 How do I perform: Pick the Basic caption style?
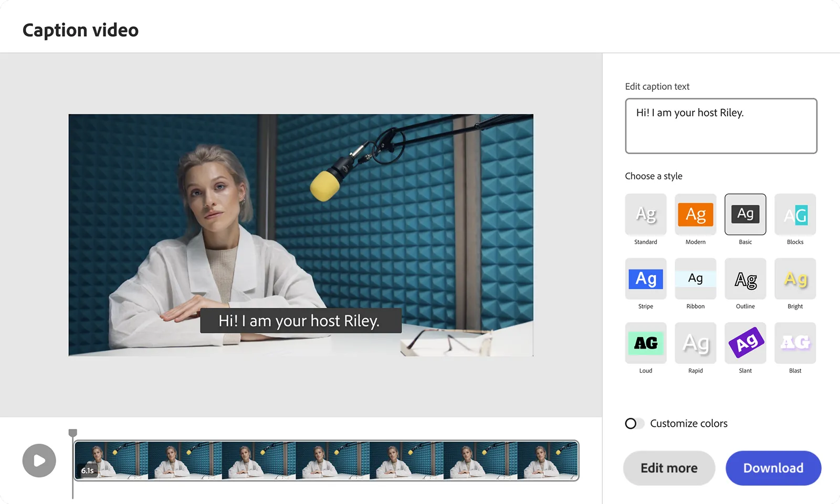[745, 214]
